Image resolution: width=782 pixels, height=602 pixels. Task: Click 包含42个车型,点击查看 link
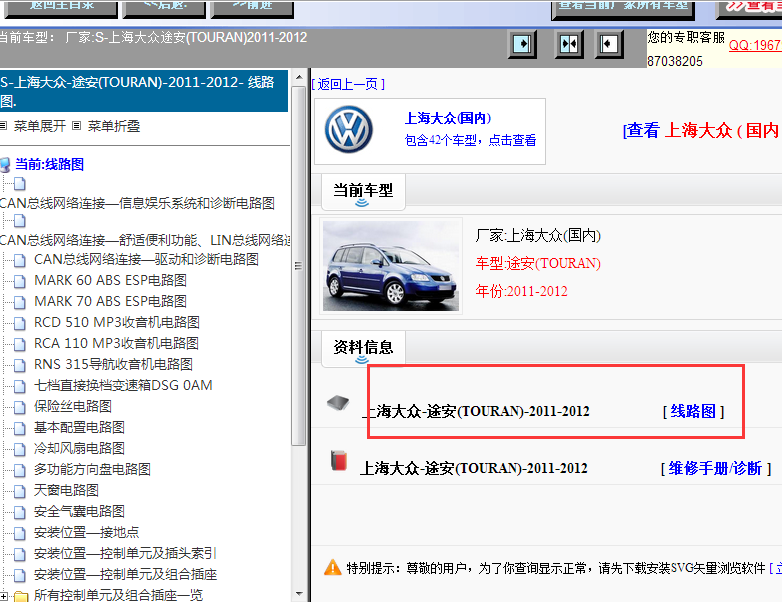pyautogui.click(x=470, y=140)
